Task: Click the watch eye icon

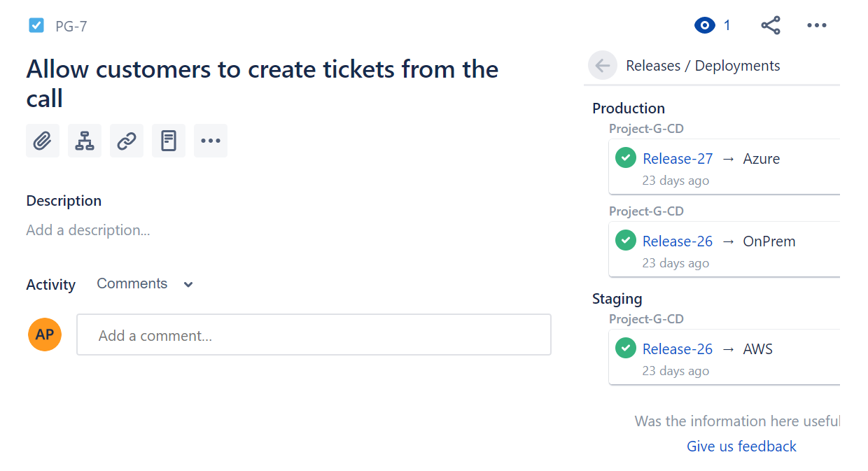Action: 704,24
